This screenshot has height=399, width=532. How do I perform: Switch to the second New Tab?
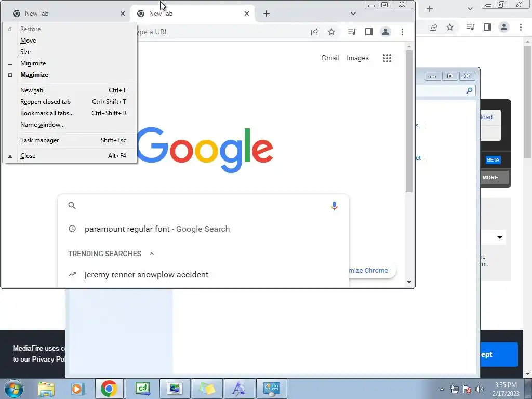pyautogui.click(x=192, y=14)
